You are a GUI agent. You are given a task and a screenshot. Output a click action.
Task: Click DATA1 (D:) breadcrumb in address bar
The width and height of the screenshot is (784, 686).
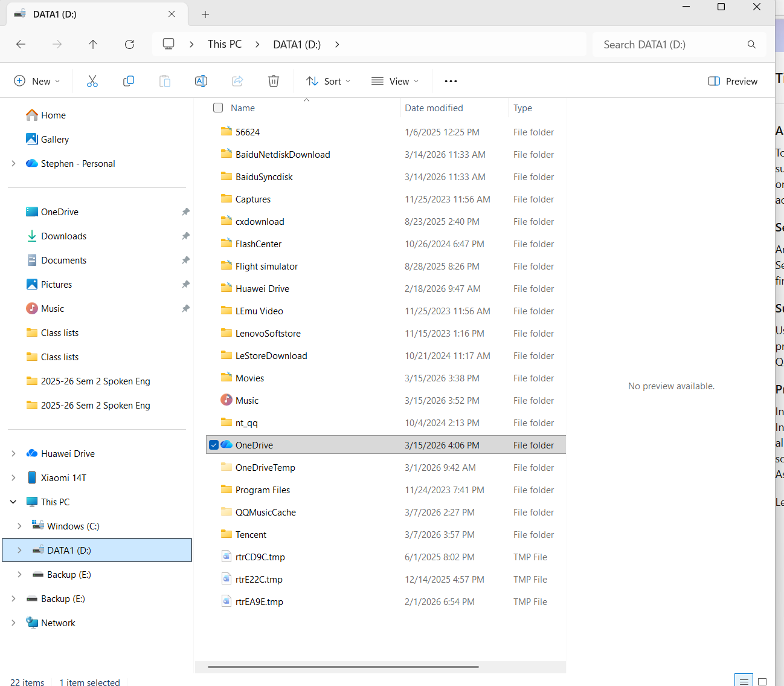pyautogui.click(x=297, y=44)
